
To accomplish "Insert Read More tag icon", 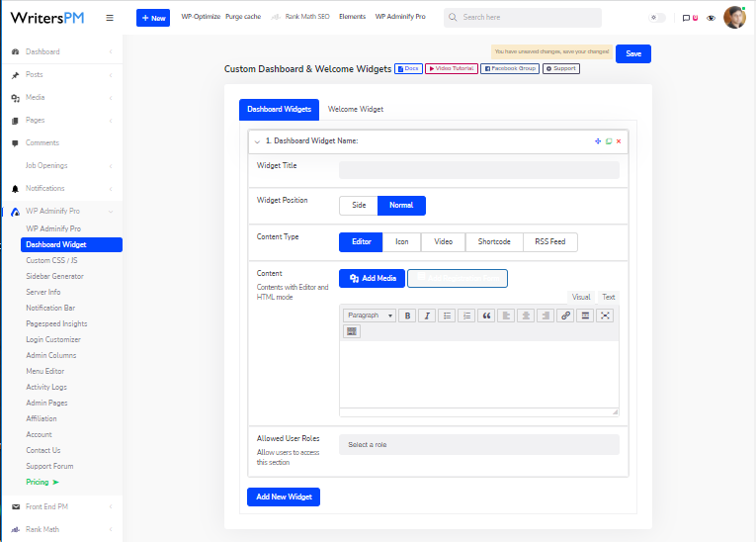I will coord(585,316).
